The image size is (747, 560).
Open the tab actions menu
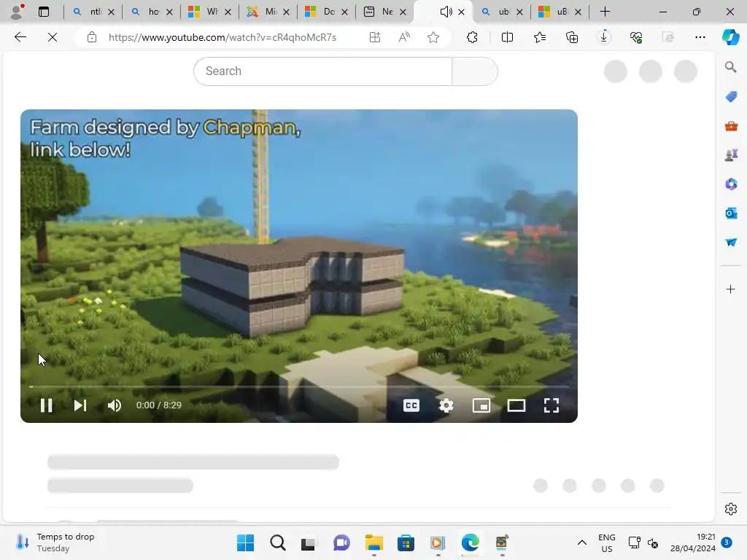point(43,12)
